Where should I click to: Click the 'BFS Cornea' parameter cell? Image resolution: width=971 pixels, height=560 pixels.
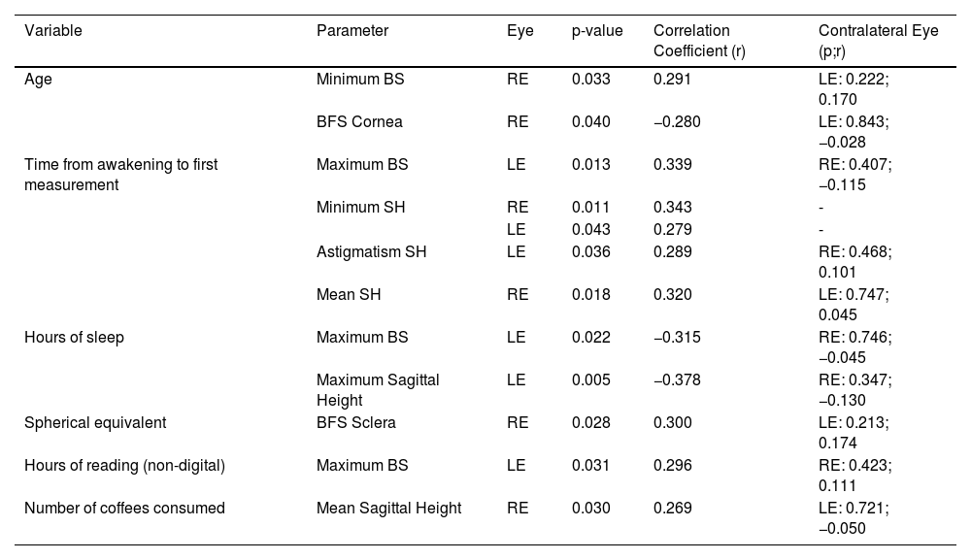pyautogui.click(x=359, y=122)
